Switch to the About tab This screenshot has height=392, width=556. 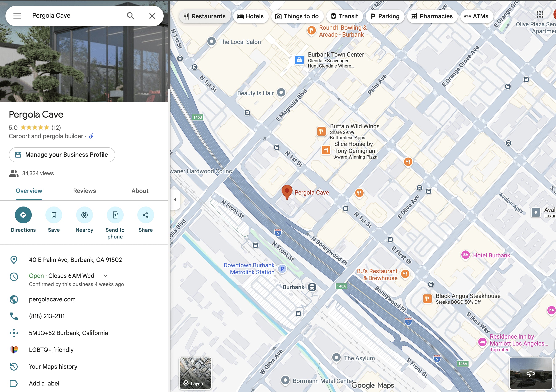point(140,191)
